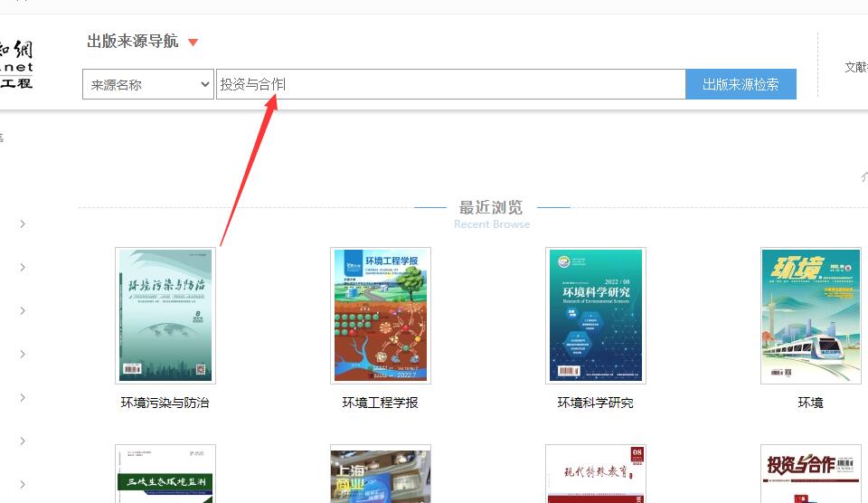Open the 上海商业 magazine cover
The height and width of the screenshot is (503, 868).
[x=381, y=474]
